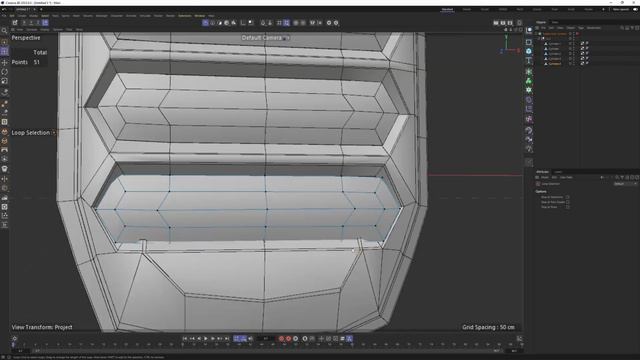Select the first Cylinder object row
The width and height of the screenshot is (640, 360).
tap(554, 44)
